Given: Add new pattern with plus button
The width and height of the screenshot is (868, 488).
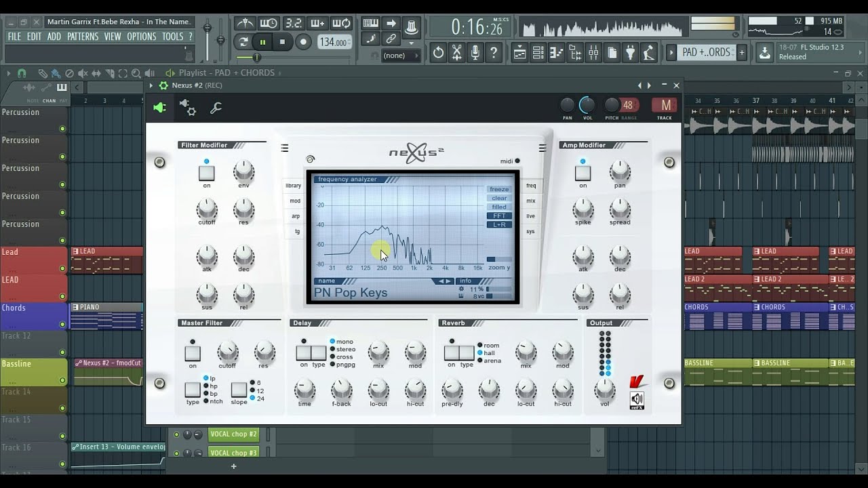Looking at the screenshot, I should tap(742, 52).
